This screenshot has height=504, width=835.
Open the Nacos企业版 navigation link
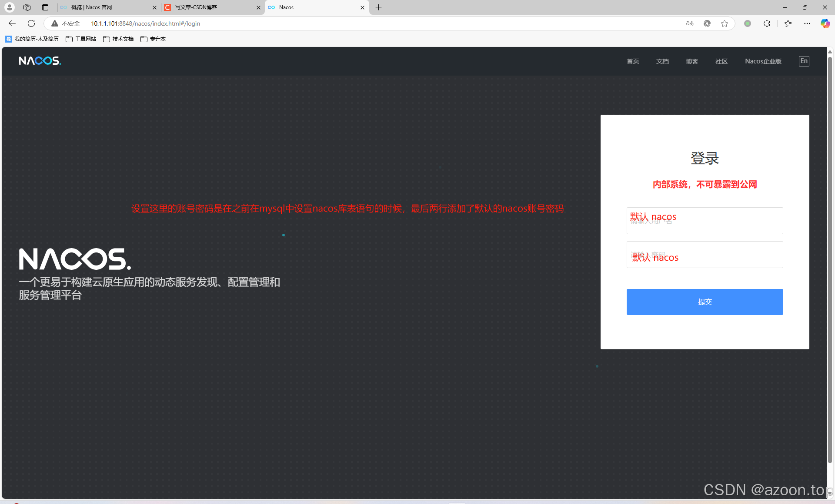tap(763, 61)
